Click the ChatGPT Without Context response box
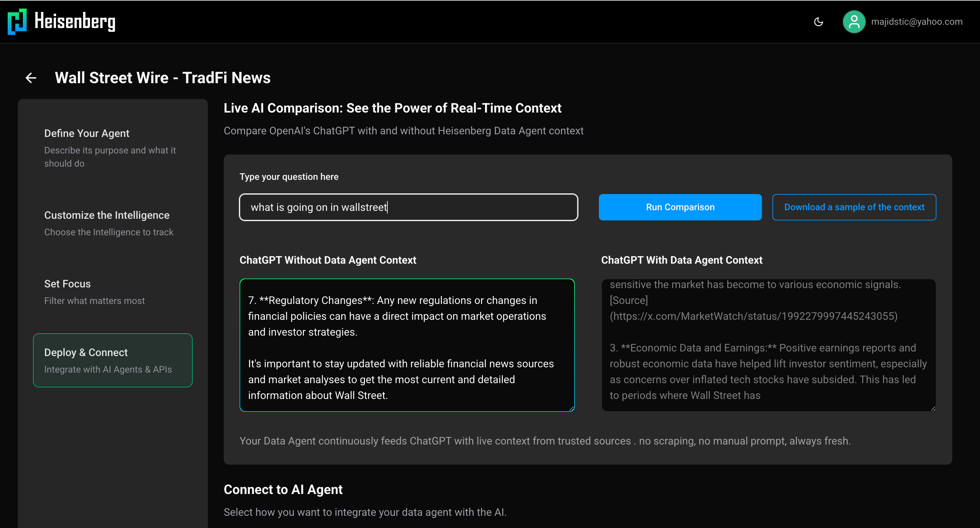 [407, 345]
